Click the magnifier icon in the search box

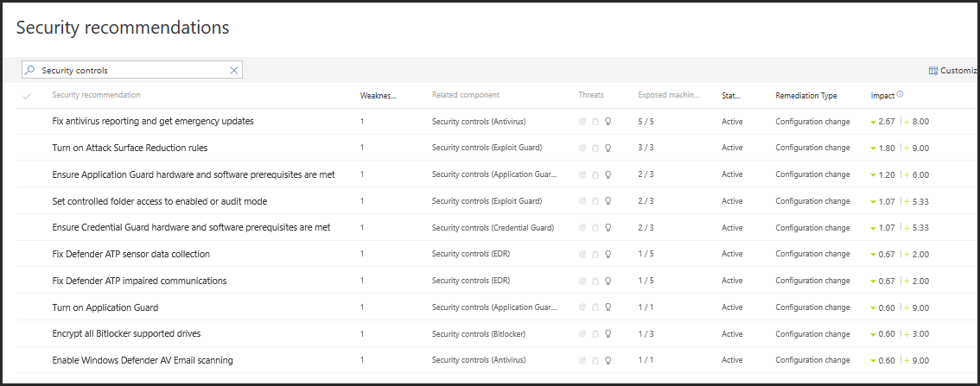click(x=30, y=71)
